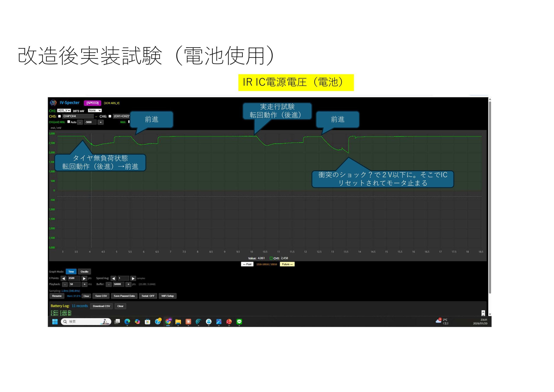Screen dimensions: 554x392
Task: Expand the None dropdown next to CH1
Action: 95,110
